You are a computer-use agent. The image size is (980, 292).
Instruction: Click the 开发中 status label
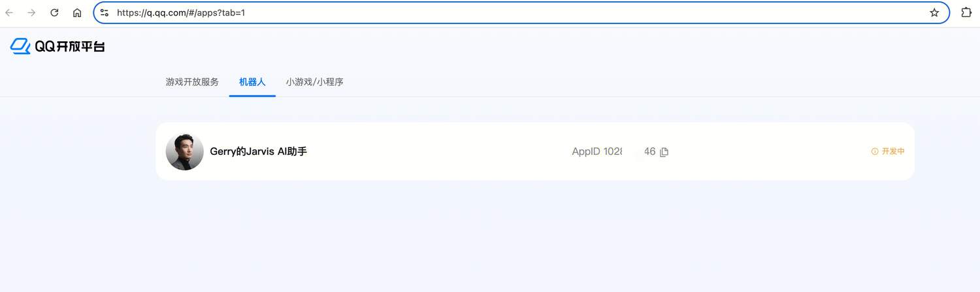tap(893, 152)
